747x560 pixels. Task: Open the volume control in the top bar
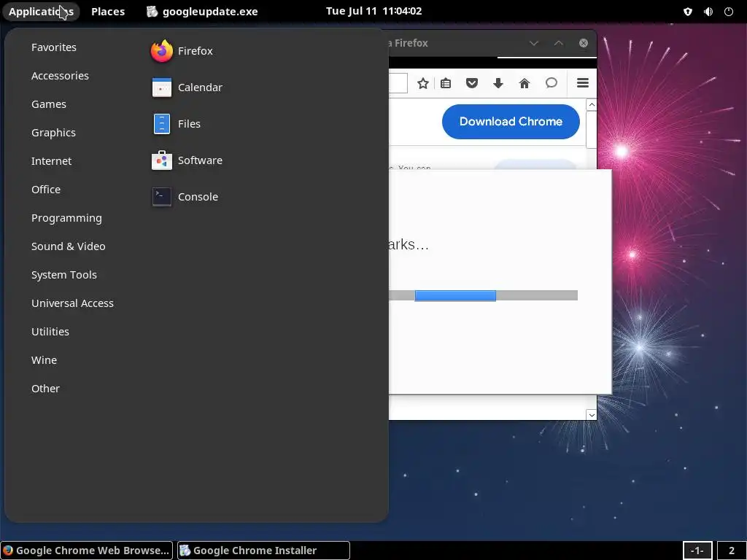tap(708, 12)
